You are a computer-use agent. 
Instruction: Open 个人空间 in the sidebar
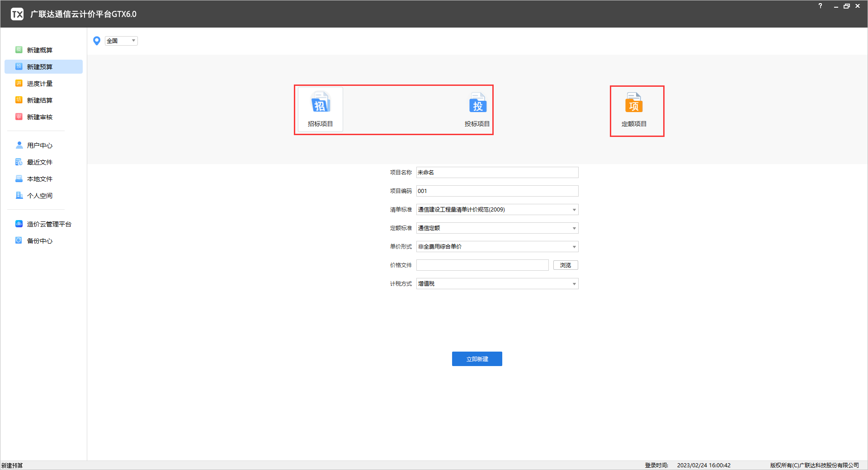click(x=40, y=196)
